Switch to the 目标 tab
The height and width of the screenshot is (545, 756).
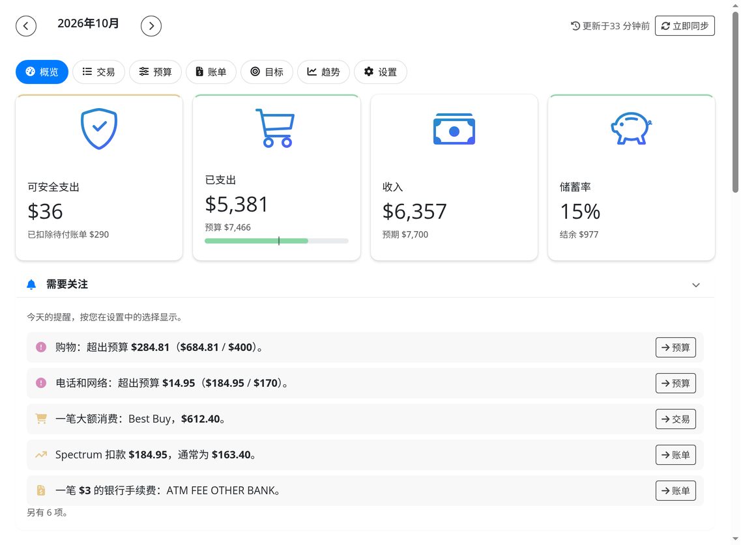tap(267, 72)
